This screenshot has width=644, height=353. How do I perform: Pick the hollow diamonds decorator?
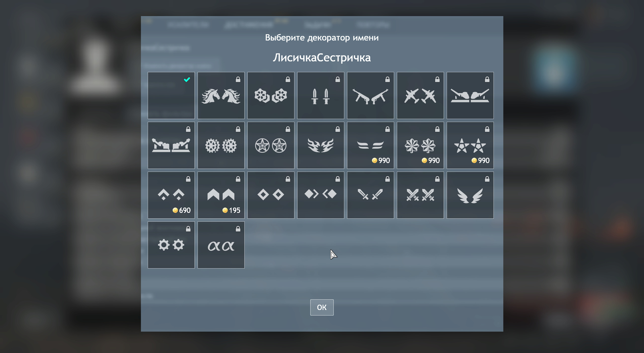tap(271, 195)
